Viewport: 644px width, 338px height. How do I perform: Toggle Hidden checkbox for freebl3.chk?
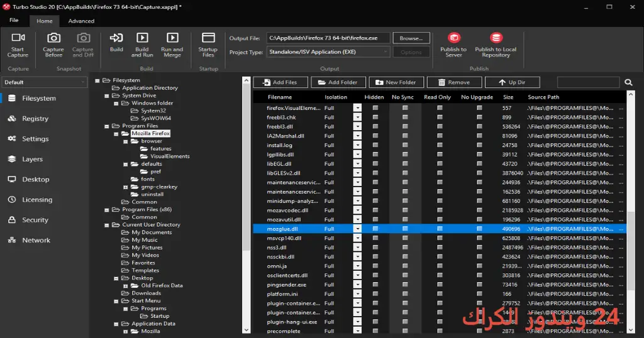pos(375,117)
